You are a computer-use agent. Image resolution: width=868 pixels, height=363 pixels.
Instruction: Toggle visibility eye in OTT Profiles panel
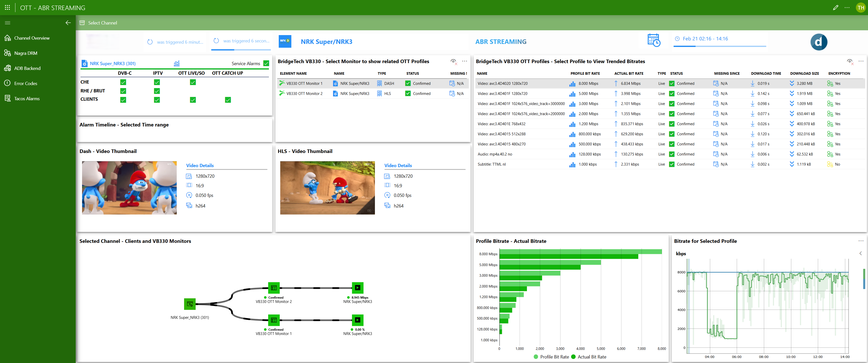[x=850, y=61]
